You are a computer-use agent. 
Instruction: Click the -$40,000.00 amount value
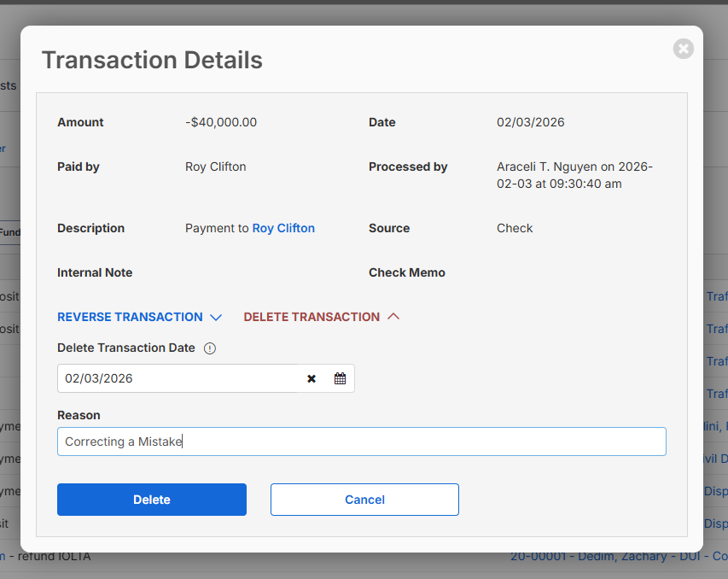click(221, 122)
